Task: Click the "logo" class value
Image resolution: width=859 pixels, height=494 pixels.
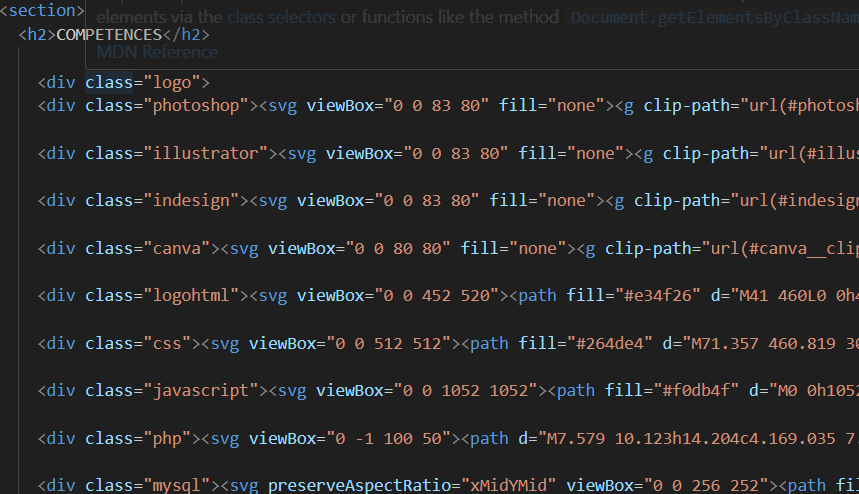Action: tap(172, 82)
